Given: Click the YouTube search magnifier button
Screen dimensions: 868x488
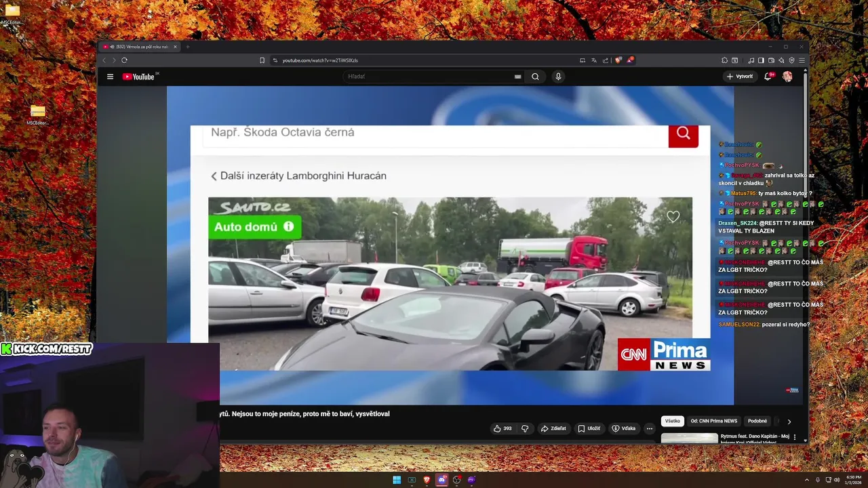Looking at the screenshot, I should click(535, 77).
